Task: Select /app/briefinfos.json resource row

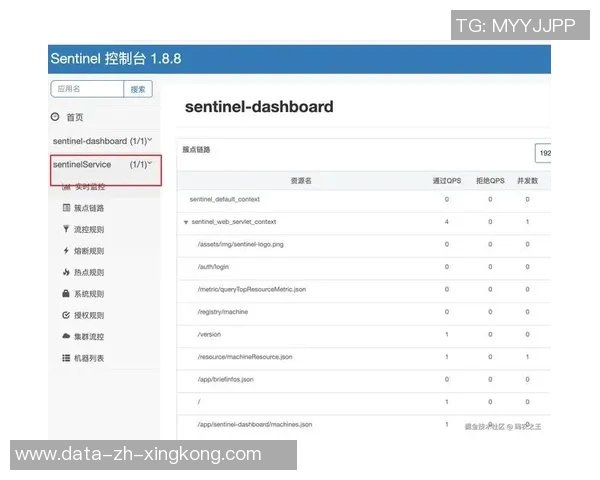Action: 364,379
